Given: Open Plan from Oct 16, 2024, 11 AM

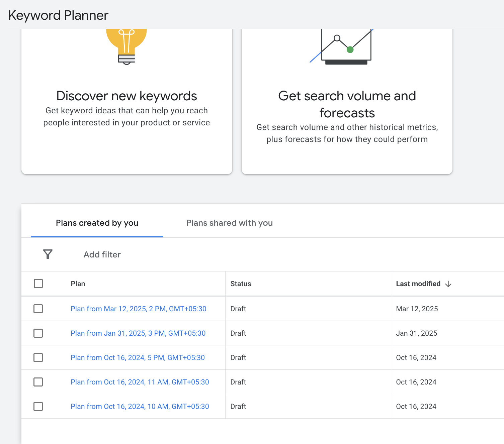Looking at the screenshot, I should tap(140, 382).
